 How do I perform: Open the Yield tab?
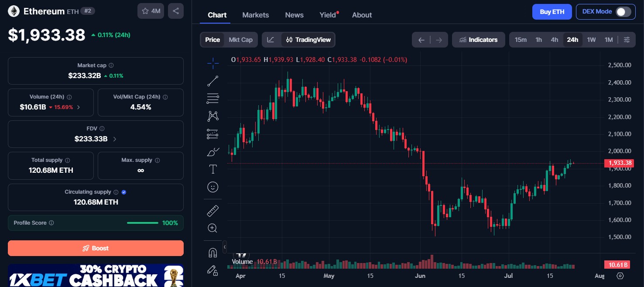[329, 15]
